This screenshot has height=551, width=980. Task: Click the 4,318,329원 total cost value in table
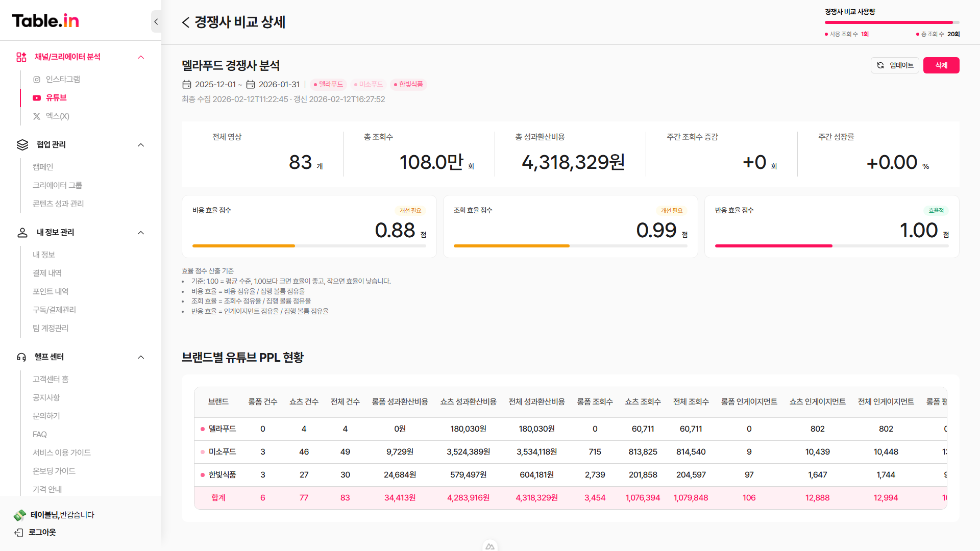click(x=537, y=498)
